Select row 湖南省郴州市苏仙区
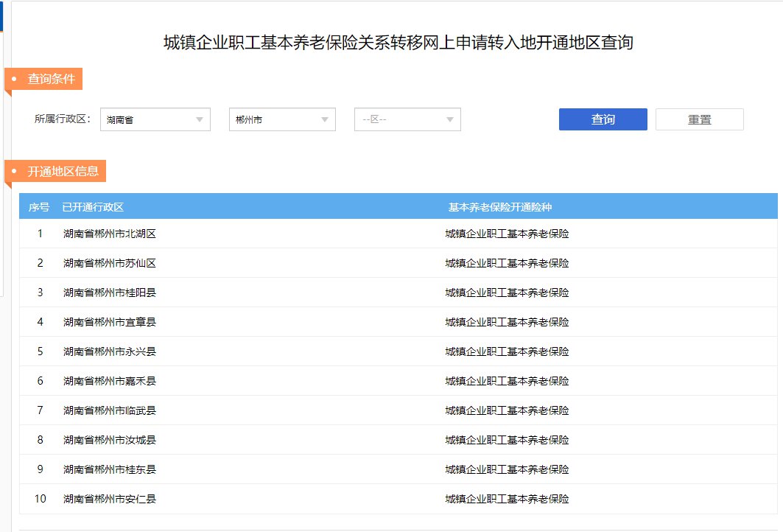783x532 pixels. point(110,263)
